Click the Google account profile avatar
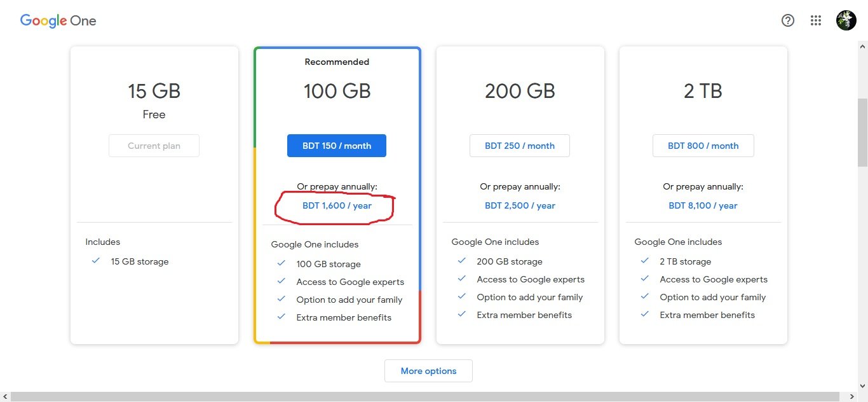Viewport: 868px width, 402px height. (x=846, y=20)
